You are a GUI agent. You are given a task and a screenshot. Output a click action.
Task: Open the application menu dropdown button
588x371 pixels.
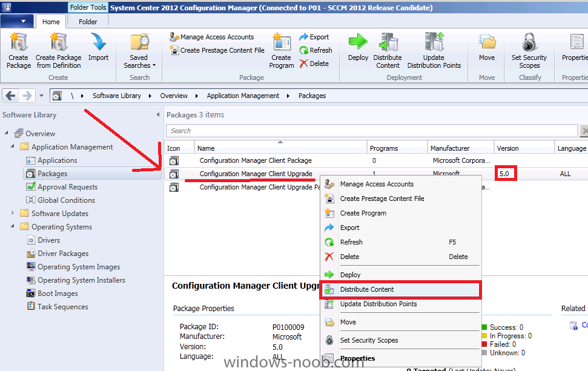17,21
